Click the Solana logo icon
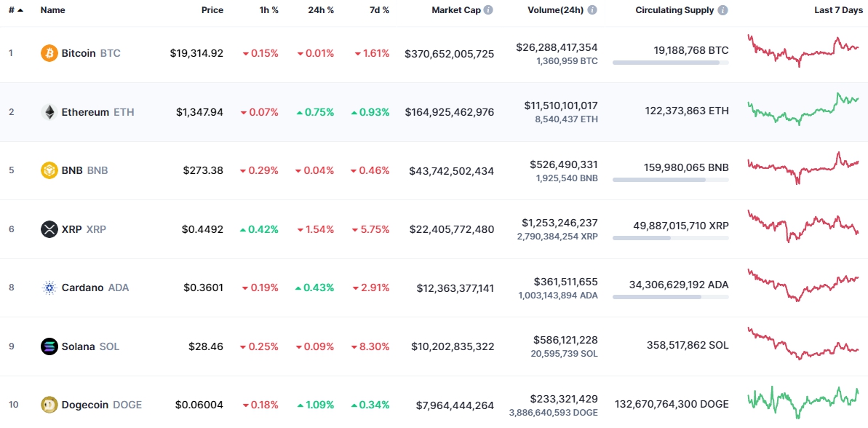 (49, 346)
